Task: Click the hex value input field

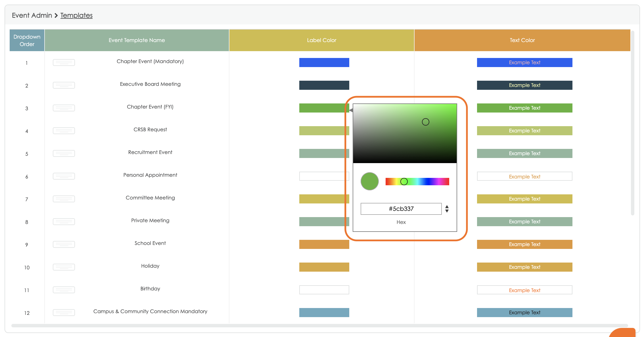Action: tap(401, 209)
